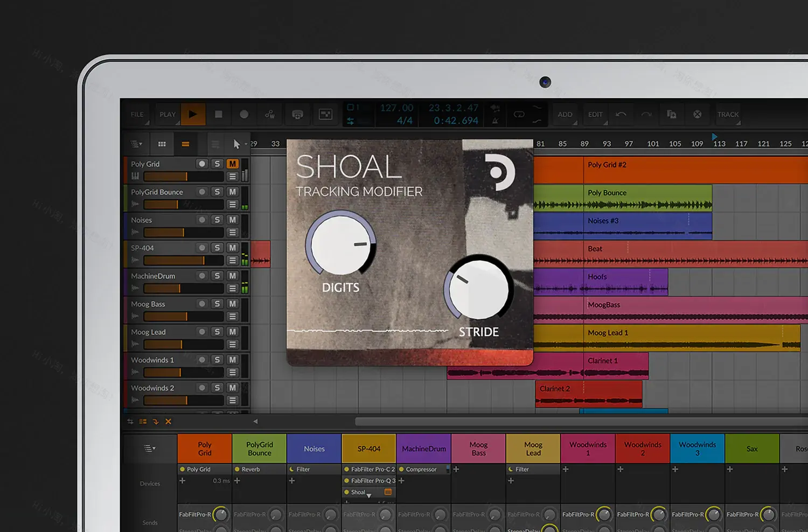The image size is (808, 532).
Task: Switch to the Mix view grid icon
Action: click(x=162, y=144)
